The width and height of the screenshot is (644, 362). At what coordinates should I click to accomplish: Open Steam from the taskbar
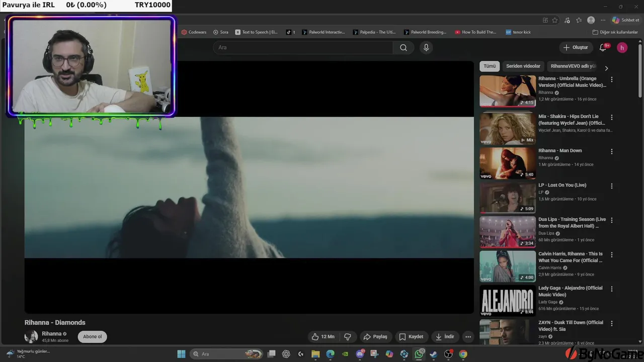pos(434,354)
